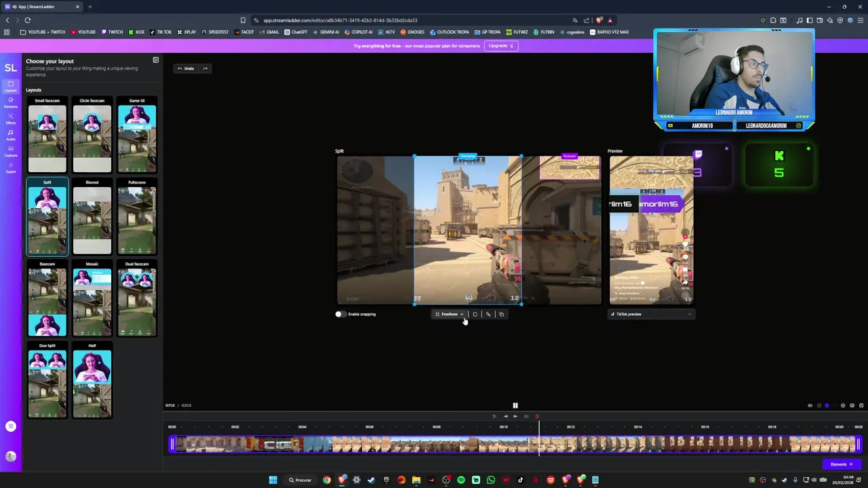This screenshot has height=488, width=868.
Task: Select the Small facecam layout
Action: coord(47,136)
